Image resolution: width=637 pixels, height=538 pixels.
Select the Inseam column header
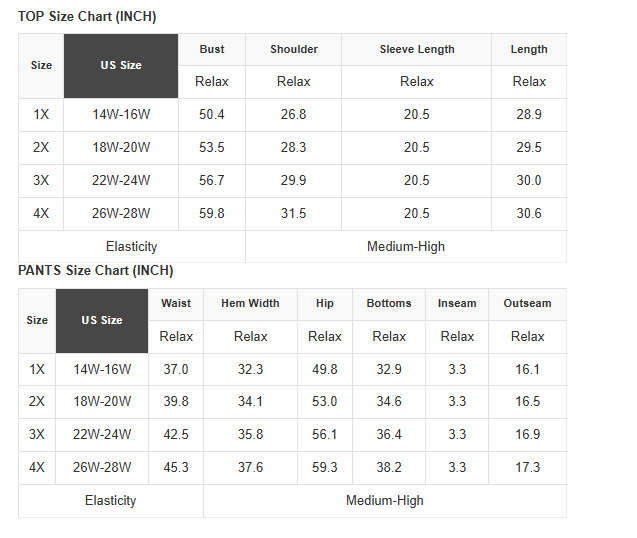tap(457, 303)
